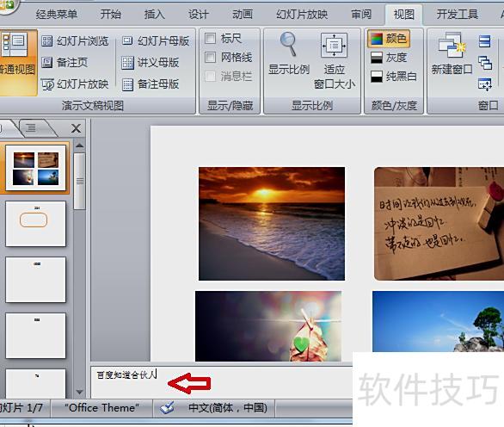Select the sunset beach picture on slide

[x=272, y=224]
